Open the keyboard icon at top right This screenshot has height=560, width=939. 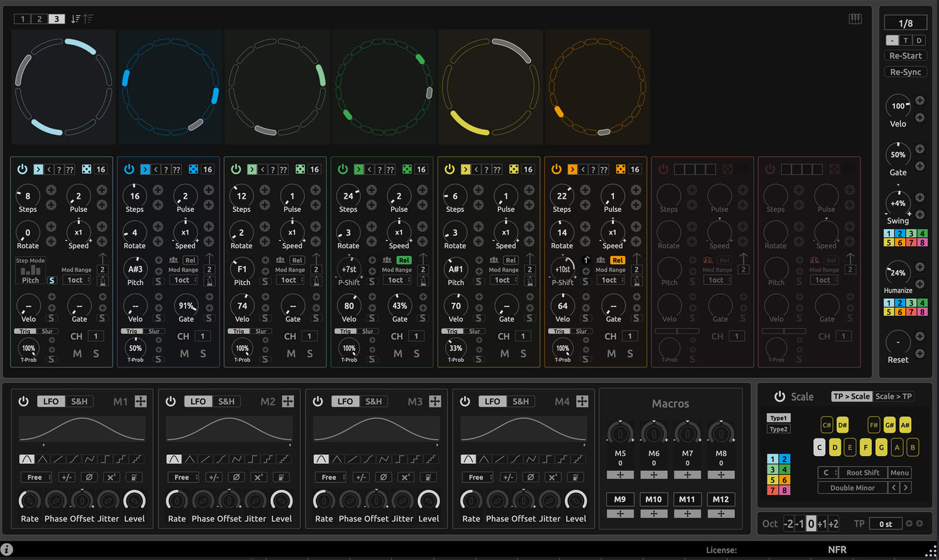(x=855, y=19)
